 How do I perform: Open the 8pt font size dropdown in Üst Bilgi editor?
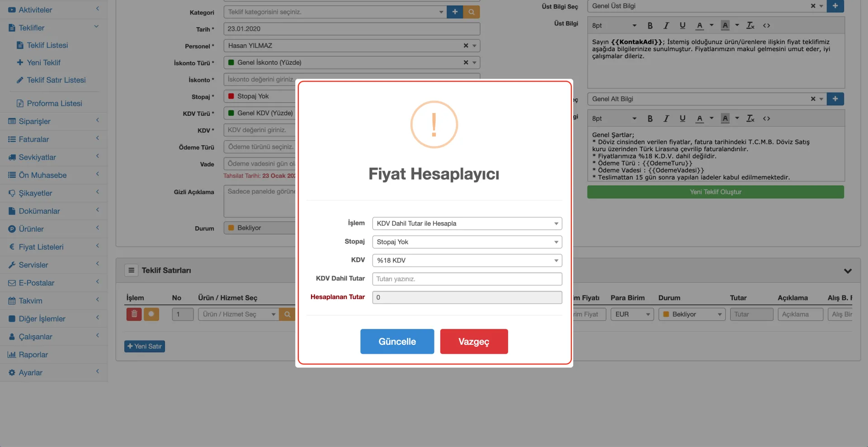[614, 26]
